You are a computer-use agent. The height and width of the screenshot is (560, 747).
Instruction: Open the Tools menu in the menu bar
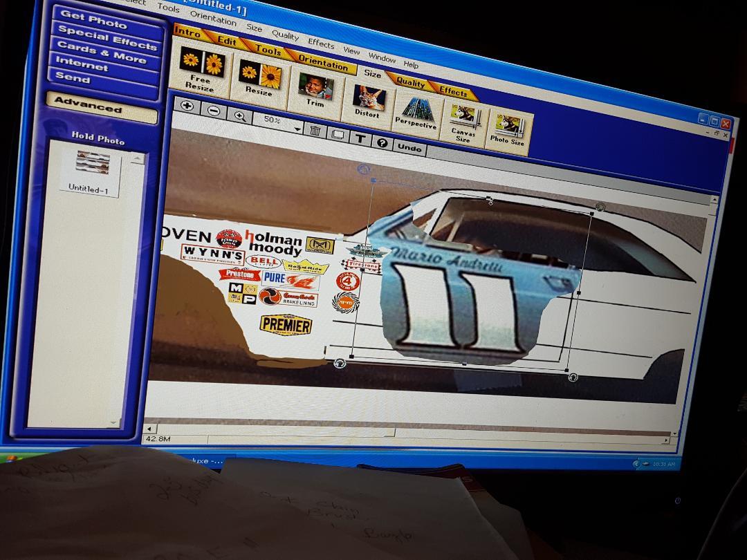tap(168, 7)
